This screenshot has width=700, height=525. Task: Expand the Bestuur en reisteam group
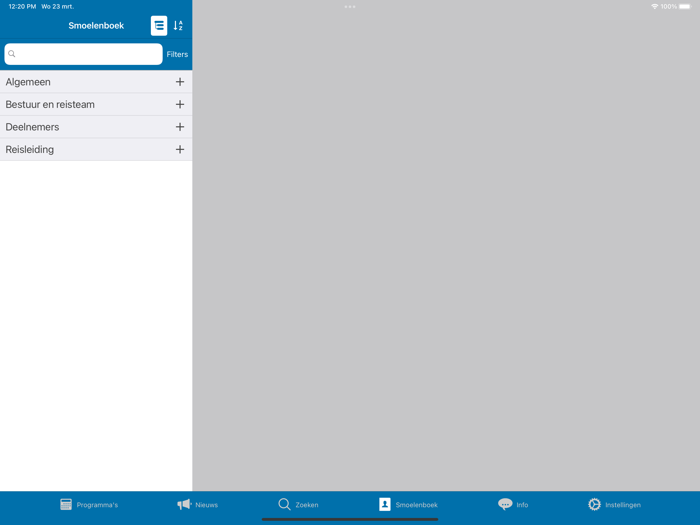click(180, 104)
